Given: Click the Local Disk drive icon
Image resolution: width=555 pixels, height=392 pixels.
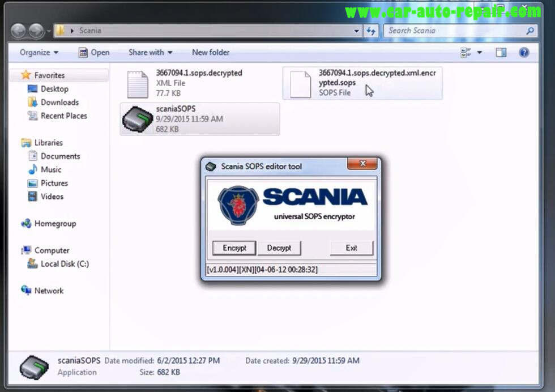Looking at the screenshot, I should [33, 263].
